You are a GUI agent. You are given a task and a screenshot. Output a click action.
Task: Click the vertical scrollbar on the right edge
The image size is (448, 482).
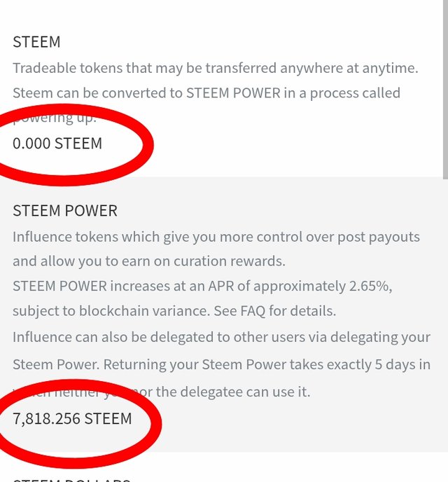(444, 84)
